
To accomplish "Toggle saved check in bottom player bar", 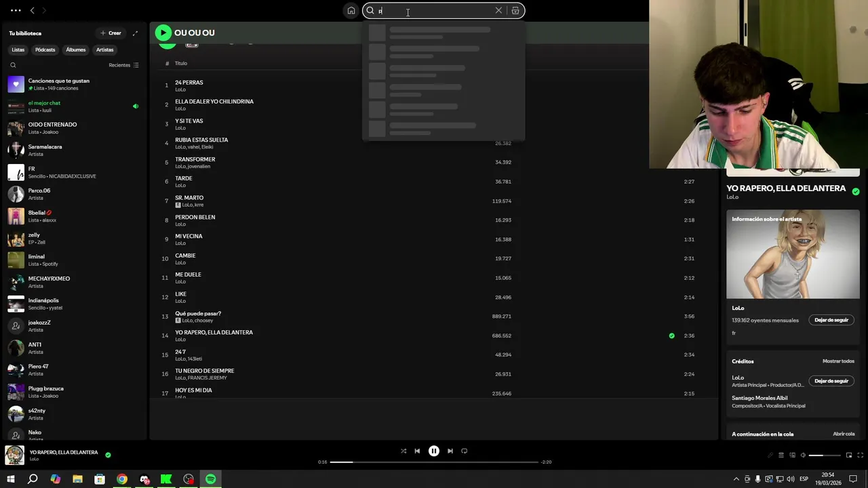I will tap(108, 455).
